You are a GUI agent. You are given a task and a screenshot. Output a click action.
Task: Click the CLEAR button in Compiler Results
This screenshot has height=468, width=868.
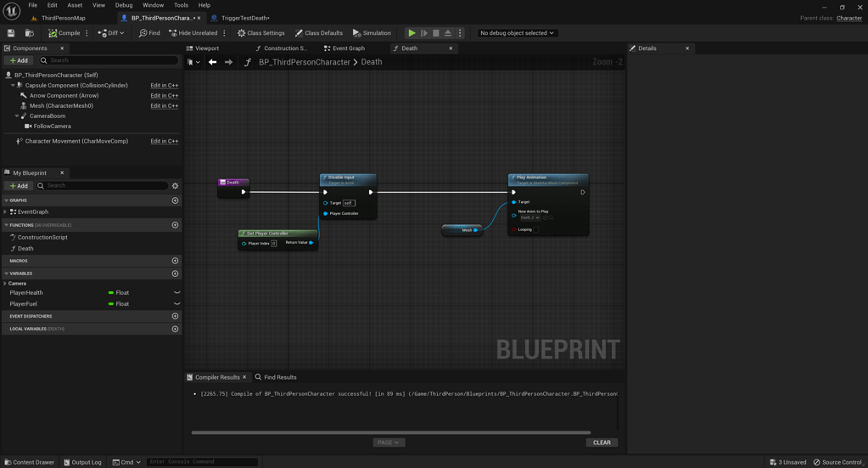coord(602,443)
